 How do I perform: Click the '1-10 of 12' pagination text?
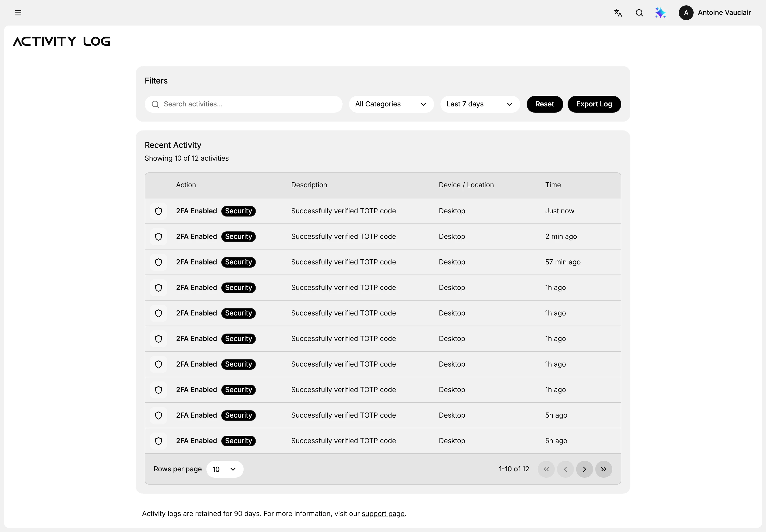pos(514,469)
